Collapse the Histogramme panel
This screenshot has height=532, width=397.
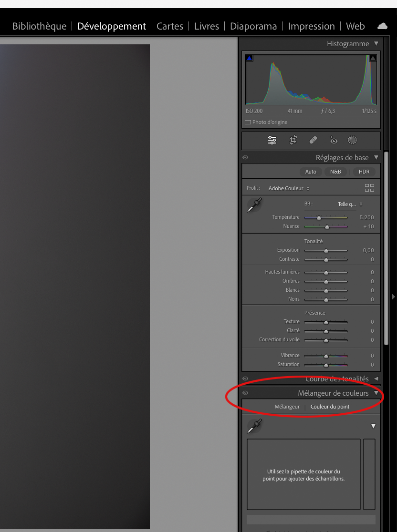[376, 43]
